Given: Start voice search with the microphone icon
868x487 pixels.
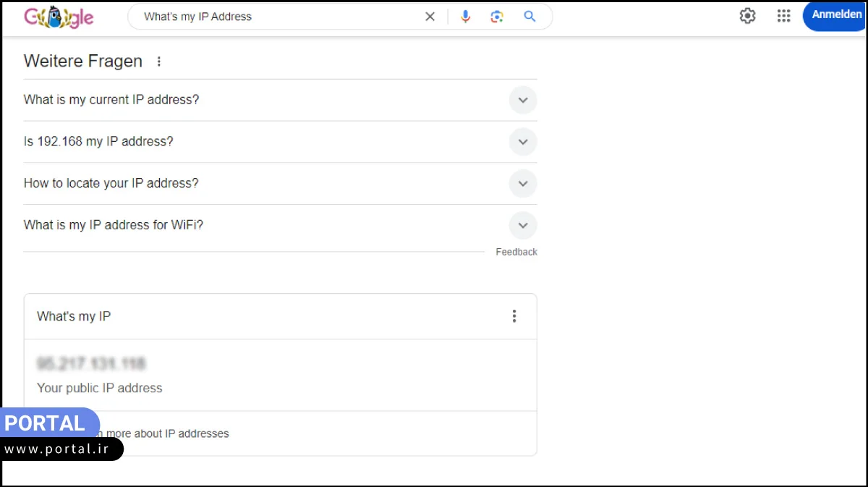Looking at the screenshot, I should (x=465, y=16).
